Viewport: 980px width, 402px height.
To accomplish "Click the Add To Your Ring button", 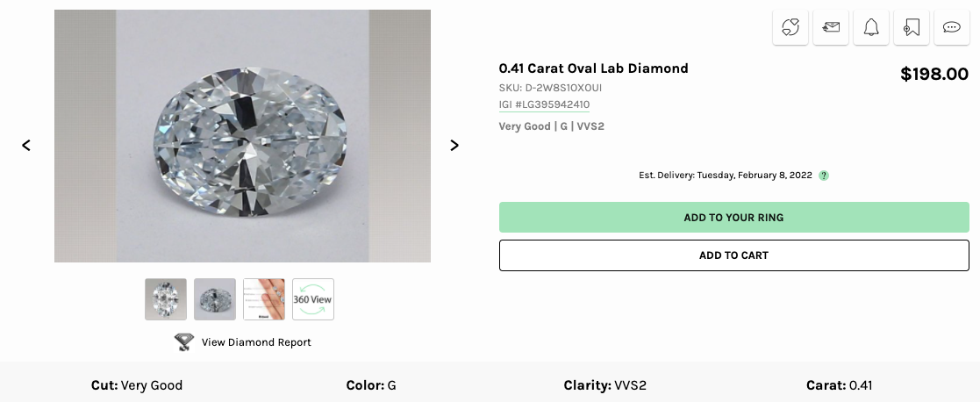I will point(733,218).
